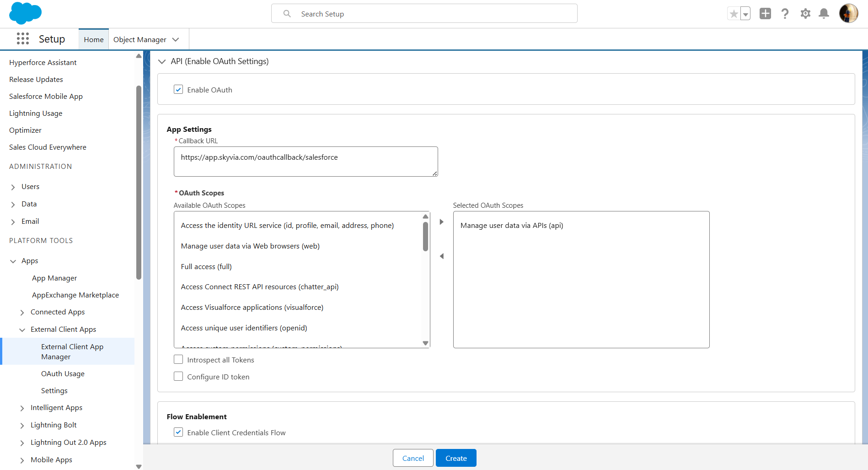Open the Object Manager dropdown chevron
The height and width of the screenshot is (470, 868).
tap(176, 40)
